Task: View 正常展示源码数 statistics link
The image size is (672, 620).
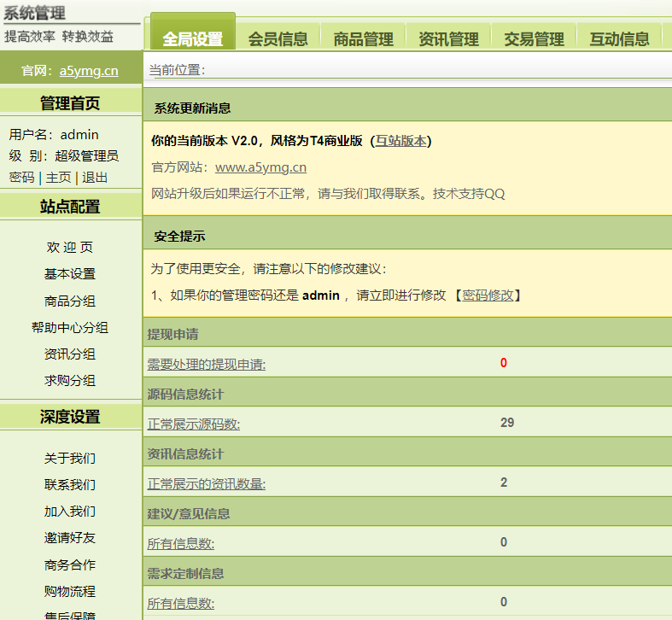Action: [193, 424]
